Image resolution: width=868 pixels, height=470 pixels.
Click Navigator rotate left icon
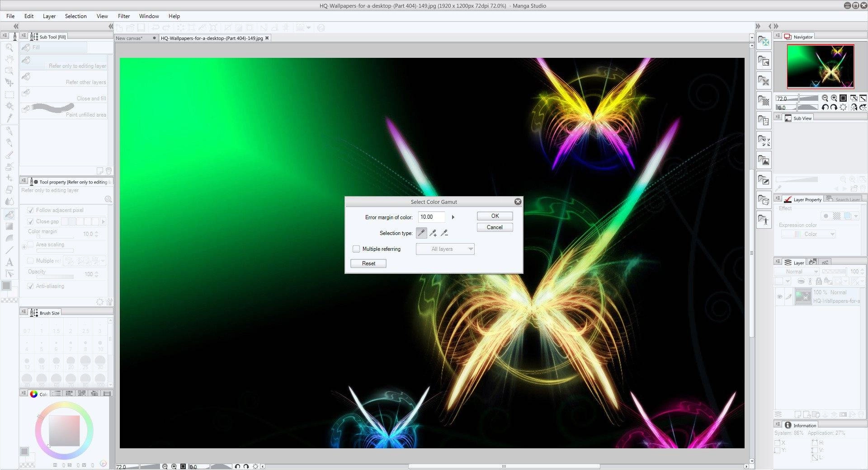coord(825,108)
